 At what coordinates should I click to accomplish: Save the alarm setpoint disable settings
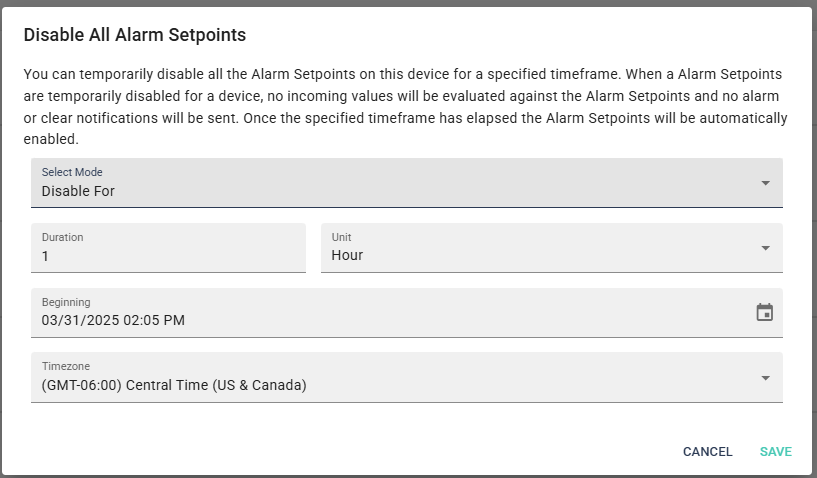pos(775,451)
